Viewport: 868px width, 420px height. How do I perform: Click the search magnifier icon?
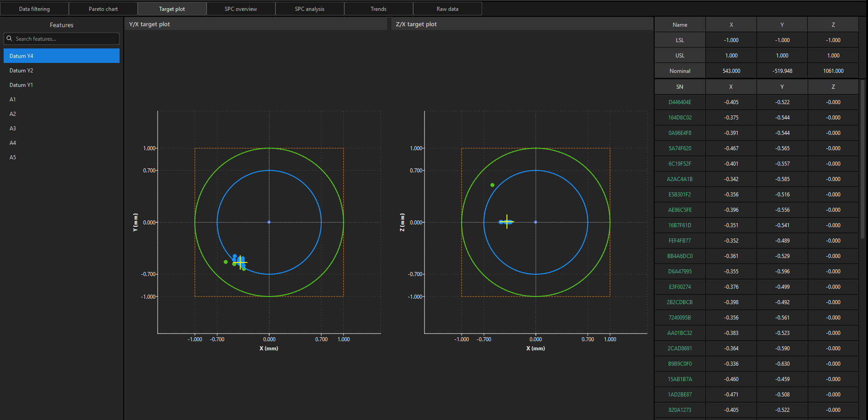coord(10,38)
